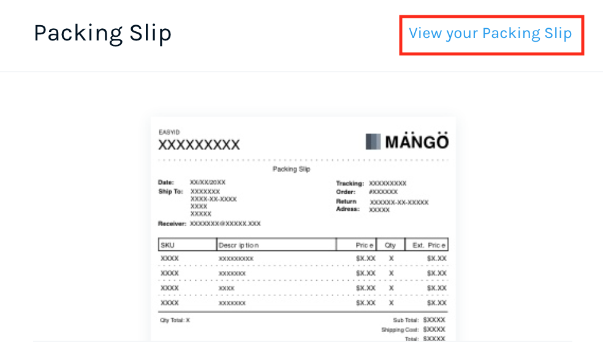
Task: Click the Order number field
Action: 384,191
